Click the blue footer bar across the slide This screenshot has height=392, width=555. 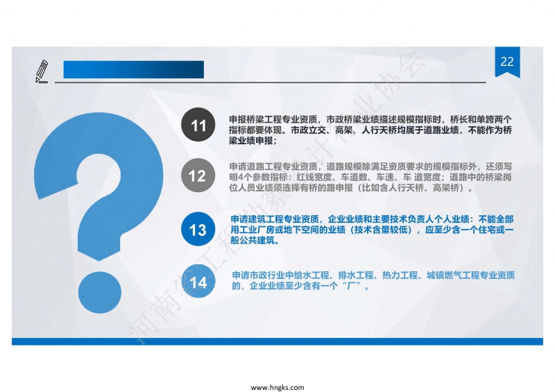tap(277, 341)
